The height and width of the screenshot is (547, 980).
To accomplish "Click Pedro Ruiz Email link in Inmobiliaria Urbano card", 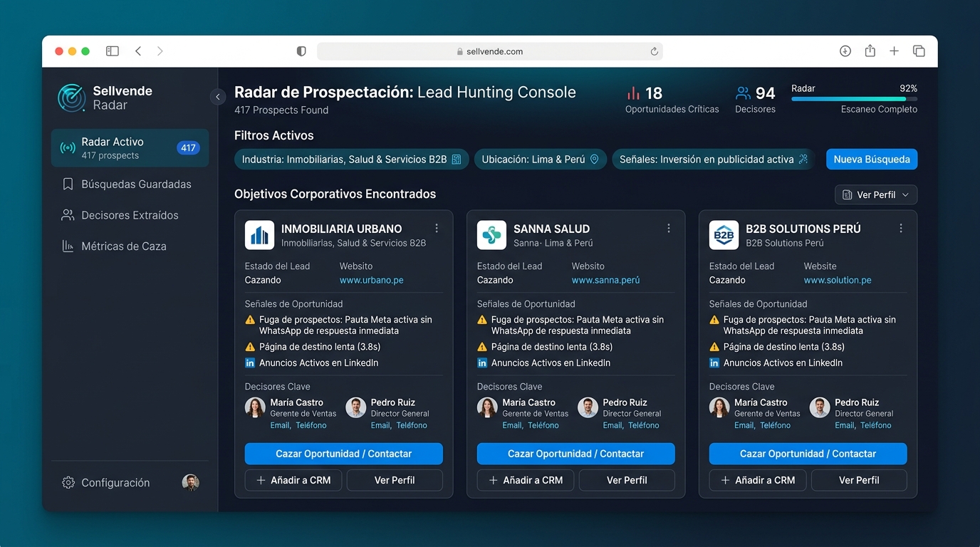I will (380, 425).
